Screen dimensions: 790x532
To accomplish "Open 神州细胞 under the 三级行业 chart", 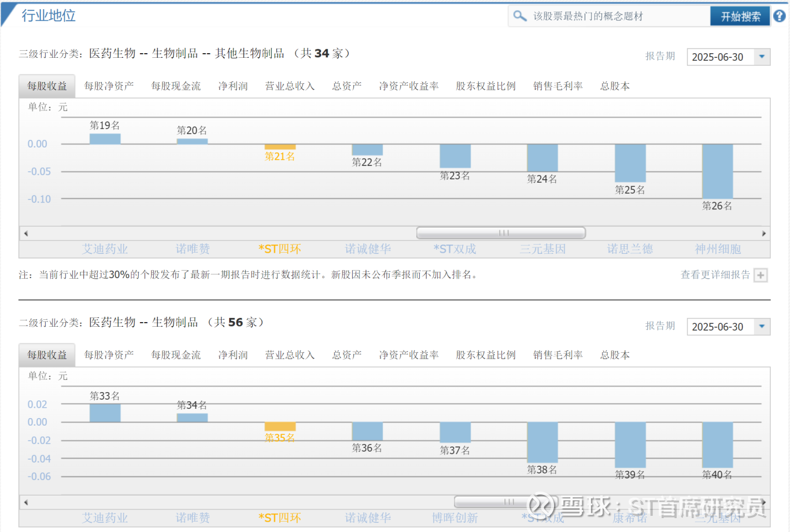I will pyautogui.click(x=718, y=249).
